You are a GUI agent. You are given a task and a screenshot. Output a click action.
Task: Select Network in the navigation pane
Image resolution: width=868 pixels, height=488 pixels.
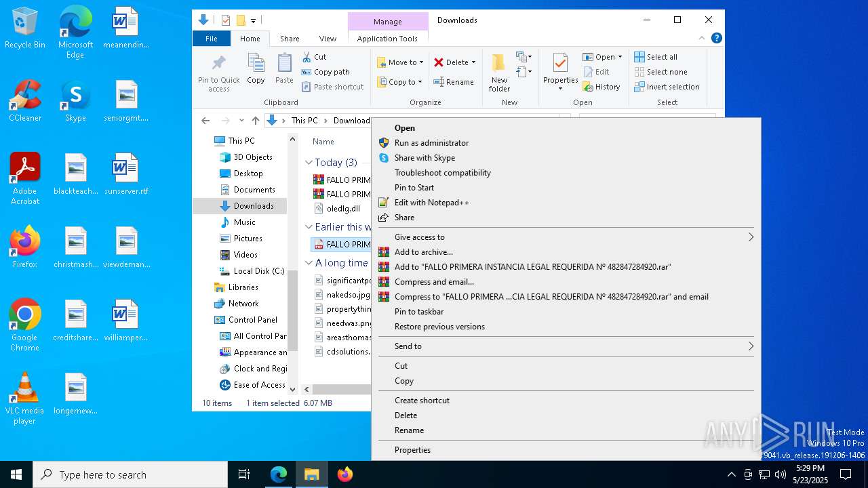(x=243, y=304)
